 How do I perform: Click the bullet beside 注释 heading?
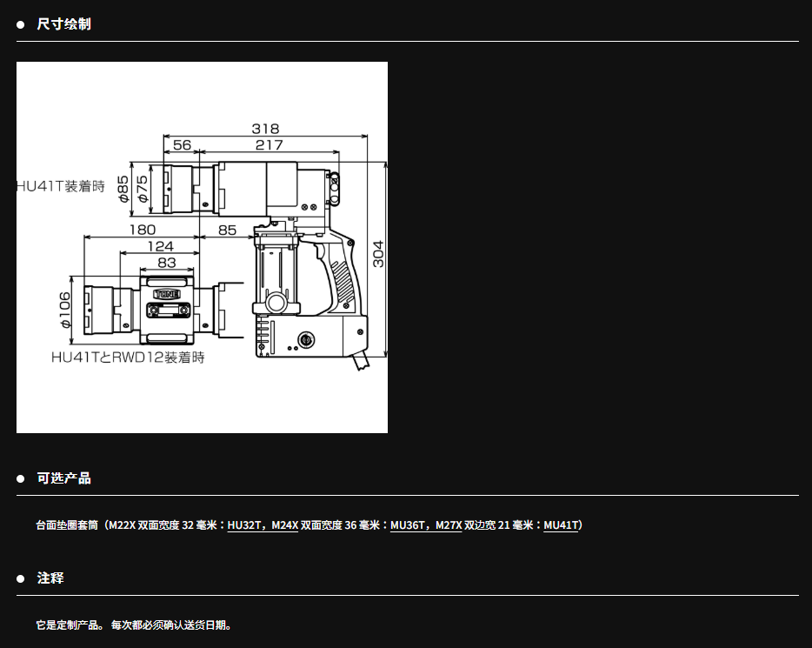pyautogui.click(x=21, y=578)
